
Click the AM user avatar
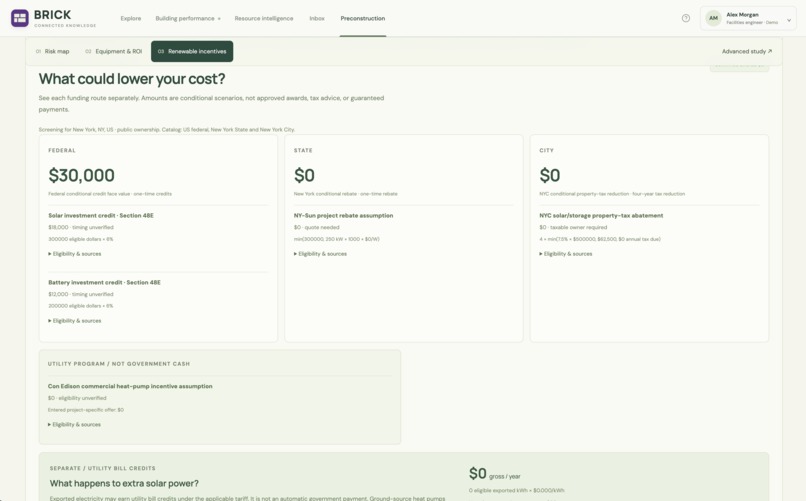pos(713,18)
